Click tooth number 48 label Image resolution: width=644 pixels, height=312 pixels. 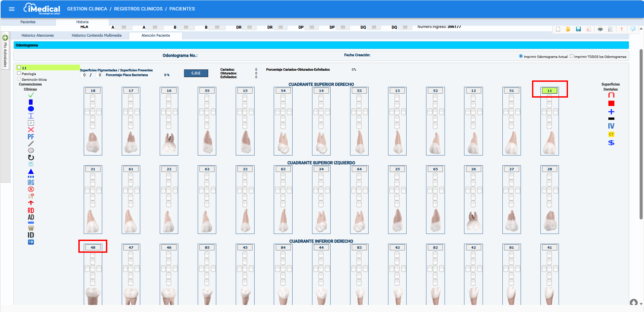[93, 247]
